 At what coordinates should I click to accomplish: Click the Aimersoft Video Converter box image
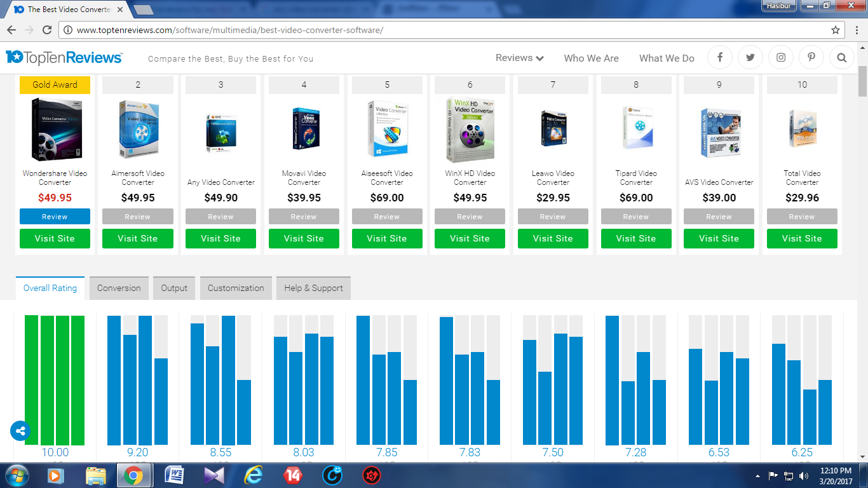click(x=138, y=129)
